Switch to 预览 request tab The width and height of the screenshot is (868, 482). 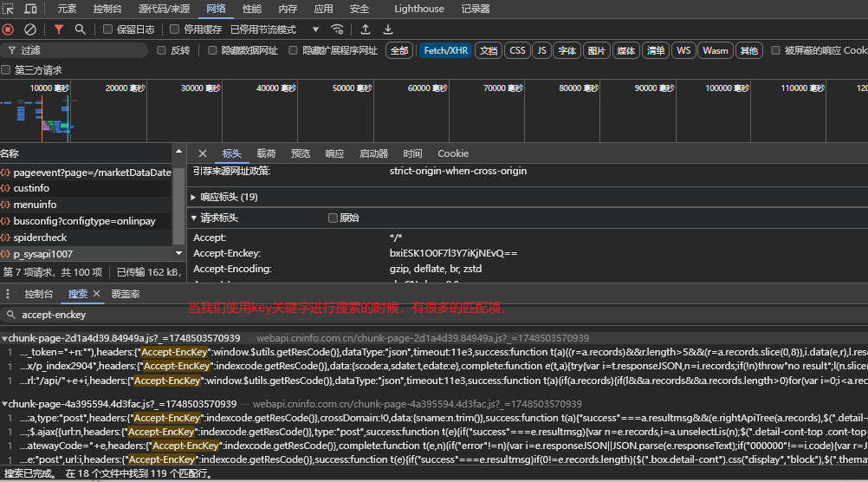pos(301,153)
